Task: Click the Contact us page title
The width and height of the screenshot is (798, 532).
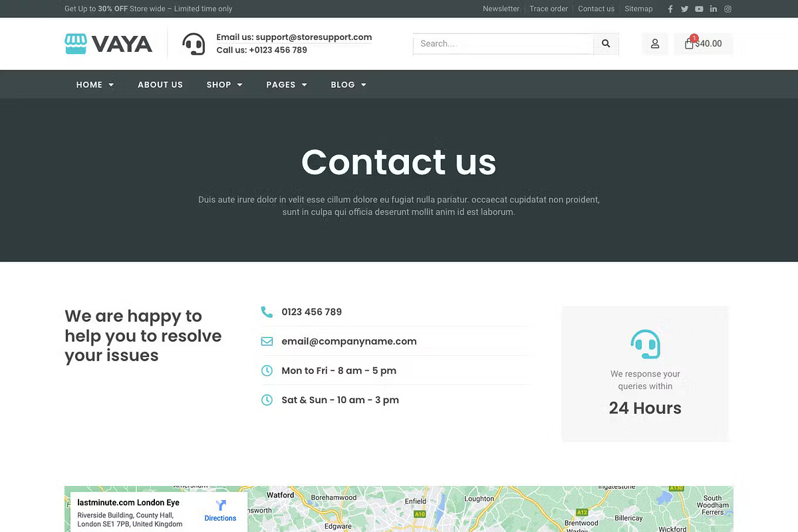Action: tap(399, 162)
